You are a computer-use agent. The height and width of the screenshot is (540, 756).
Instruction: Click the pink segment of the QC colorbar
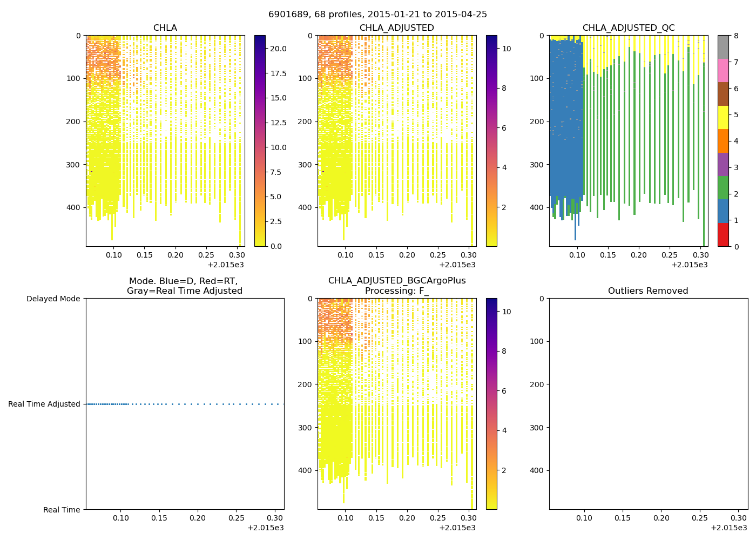pos(723,70)
